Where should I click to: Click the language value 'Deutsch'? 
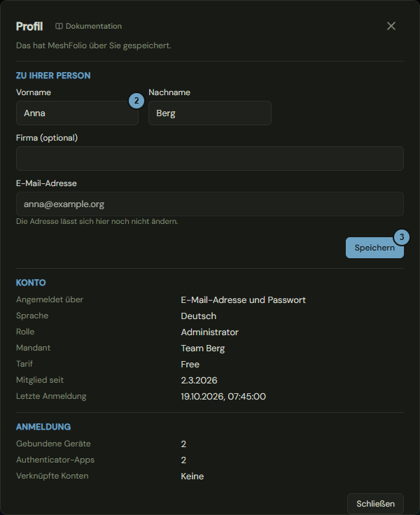coord(199,316)
